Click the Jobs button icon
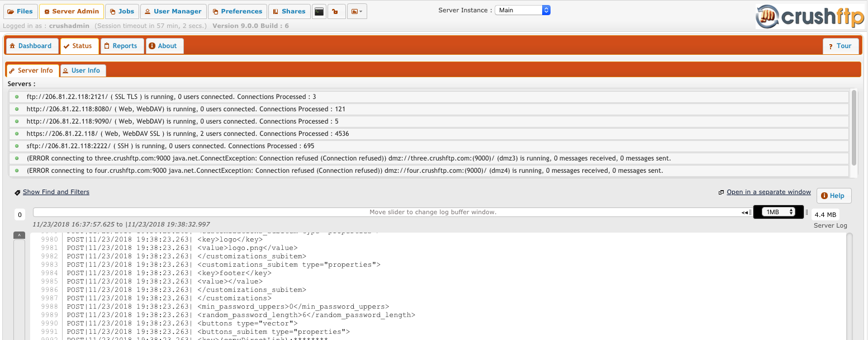Image resolution: width=868 pixels, height=340 pixels. click(x=113, y=11)
